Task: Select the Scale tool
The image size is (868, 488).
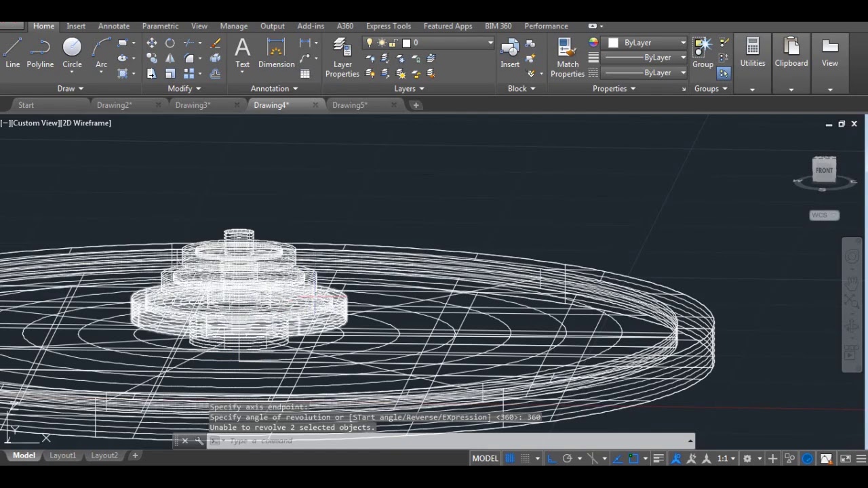Action: [170, 74]
